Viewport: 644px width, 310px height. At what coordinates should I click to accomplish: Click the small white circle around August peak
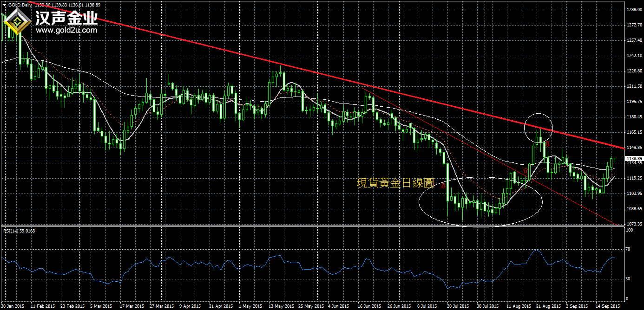539,114
